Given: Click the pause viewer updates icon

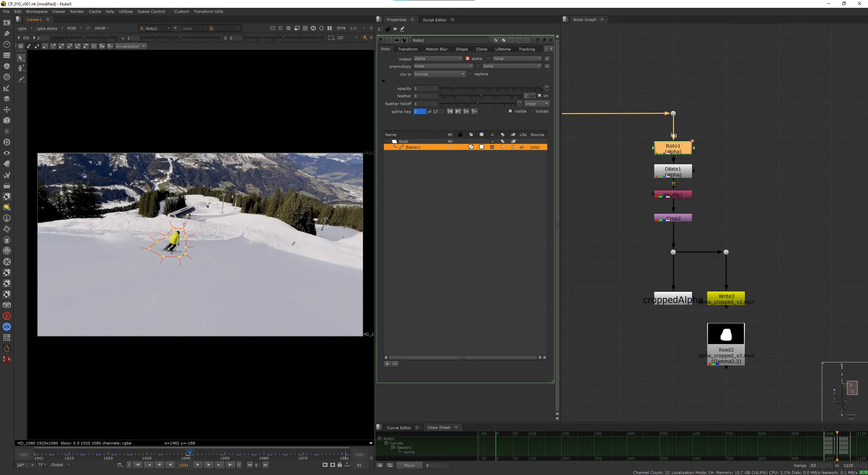Looking at the screenshot, I should [330, 28].
